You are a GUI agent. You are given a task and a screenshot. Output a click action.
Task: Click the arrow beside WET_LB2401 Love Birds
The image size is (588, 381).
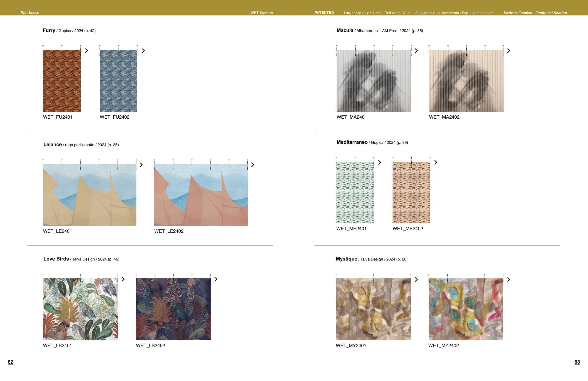(123, 279)
